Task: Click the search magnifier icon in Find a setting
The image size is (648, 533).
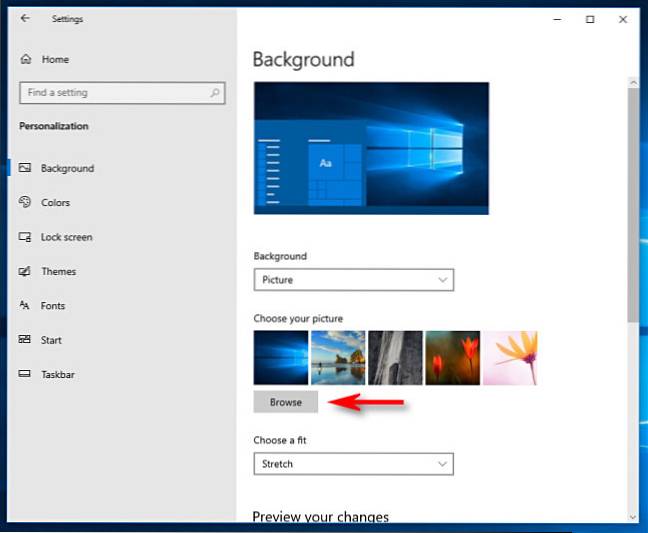Action: click(x=215, y=93)
